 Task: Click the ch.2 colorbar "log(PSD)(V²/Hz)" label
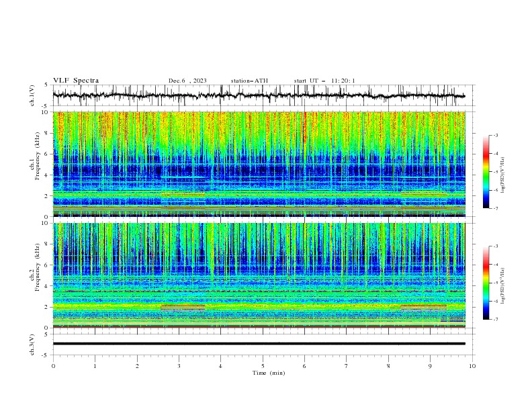(503, 286)
